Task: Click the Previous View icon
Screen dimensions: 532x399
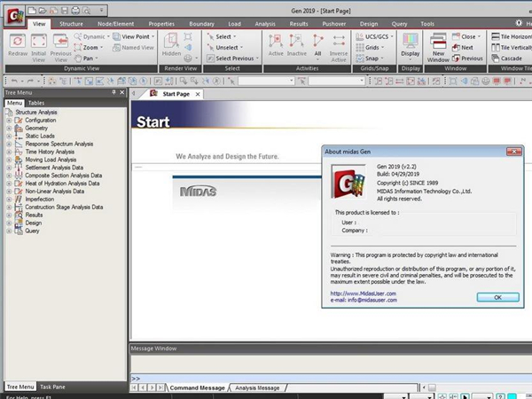Action: [x=60, y=43]
